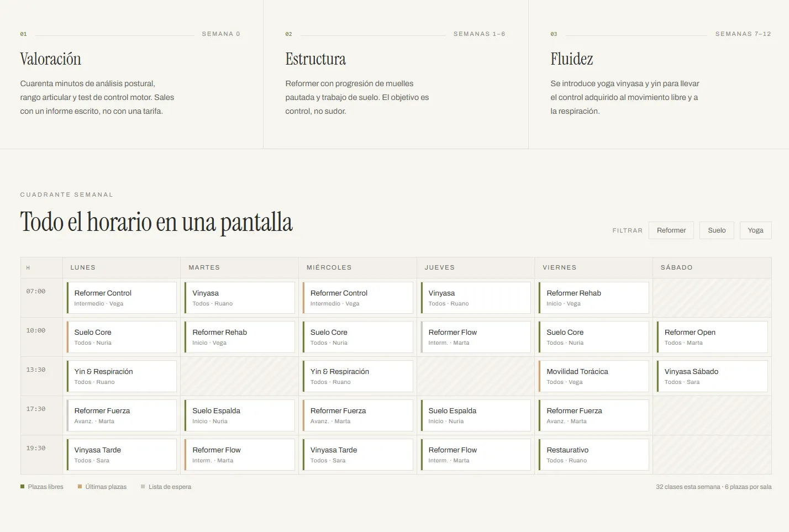Click the green Plazas libres legend swatch
This screenshot has width=789, height=532.
click(23, 487)
